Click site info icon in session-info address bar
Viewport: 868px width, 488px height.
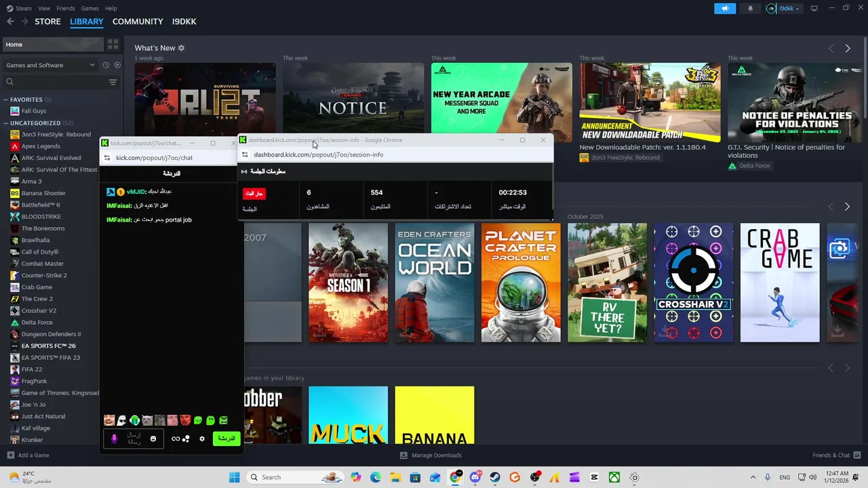(x=245, y=155)
